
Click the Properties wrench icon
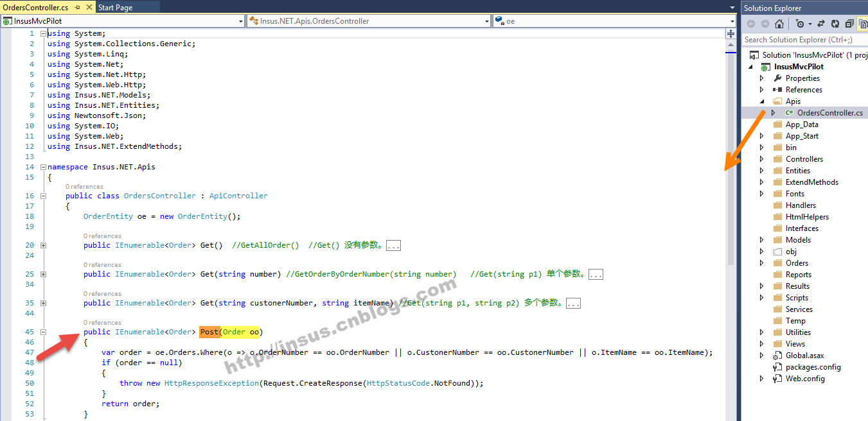(777, 78)
